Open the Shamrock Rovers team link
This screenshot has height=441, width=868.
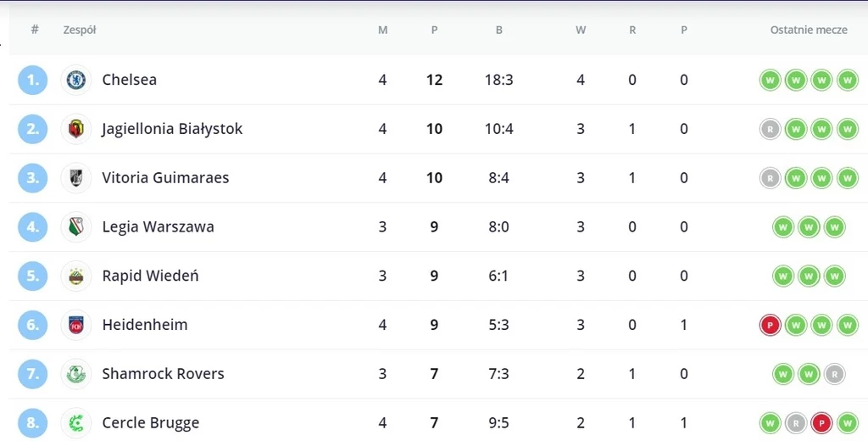tap(164, 374)
